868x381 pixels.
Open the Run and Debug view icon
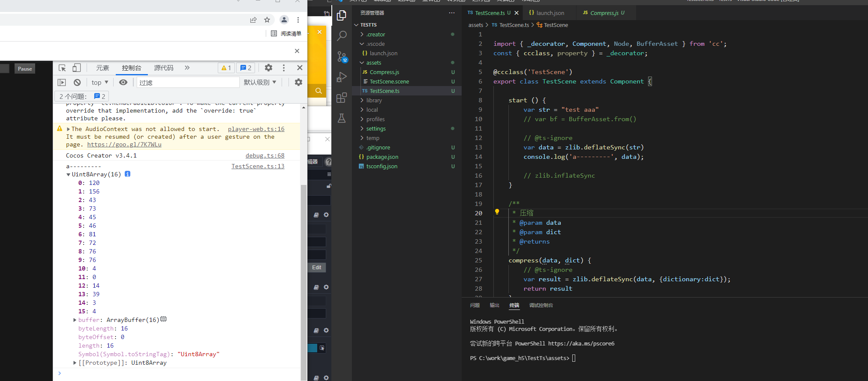point(342,77)
